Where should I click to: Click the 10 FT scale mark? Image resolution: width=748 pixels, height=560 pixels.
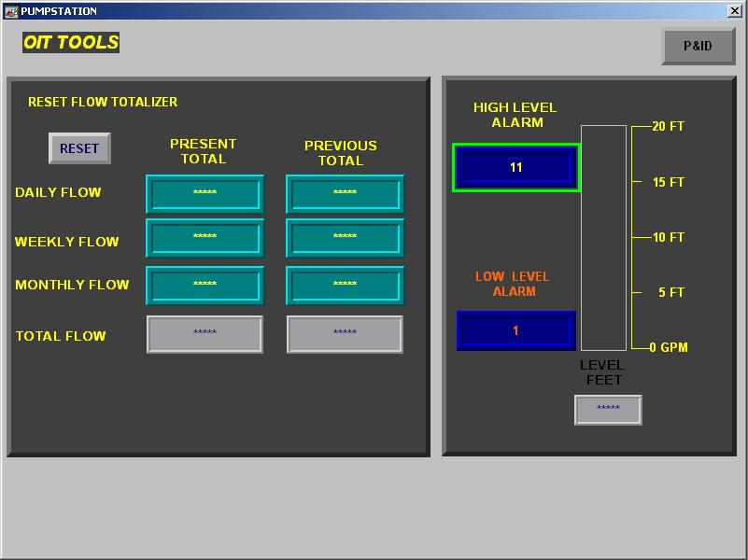[x=669, y=237]
